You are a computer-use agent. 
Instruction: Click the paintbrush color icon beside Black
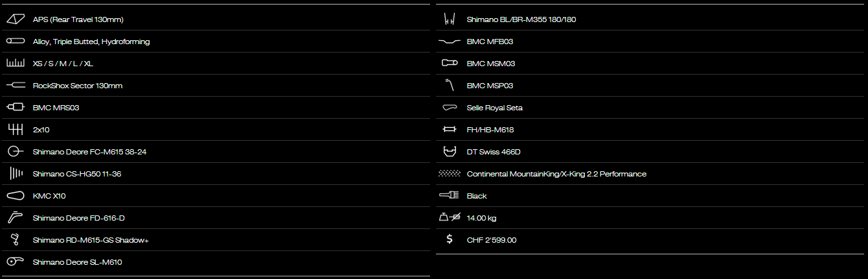click(x=449, y=196)
